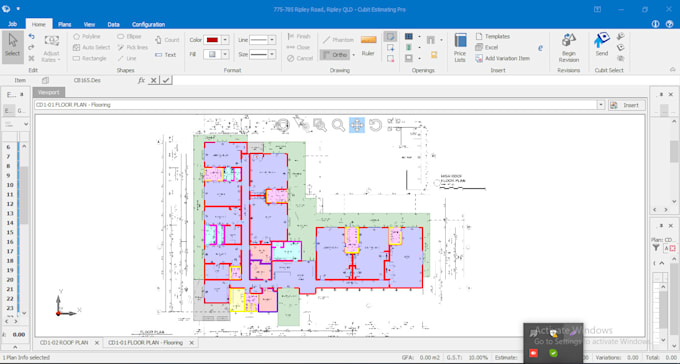
Task: Activate the Select arrow tool
Action: pos(13,47)
